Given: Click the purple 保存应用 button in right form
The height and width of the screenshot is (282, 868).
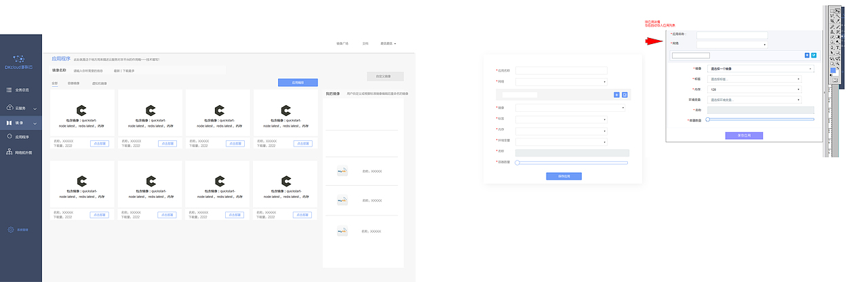Looking at the screenshot, I should point(745,136).
